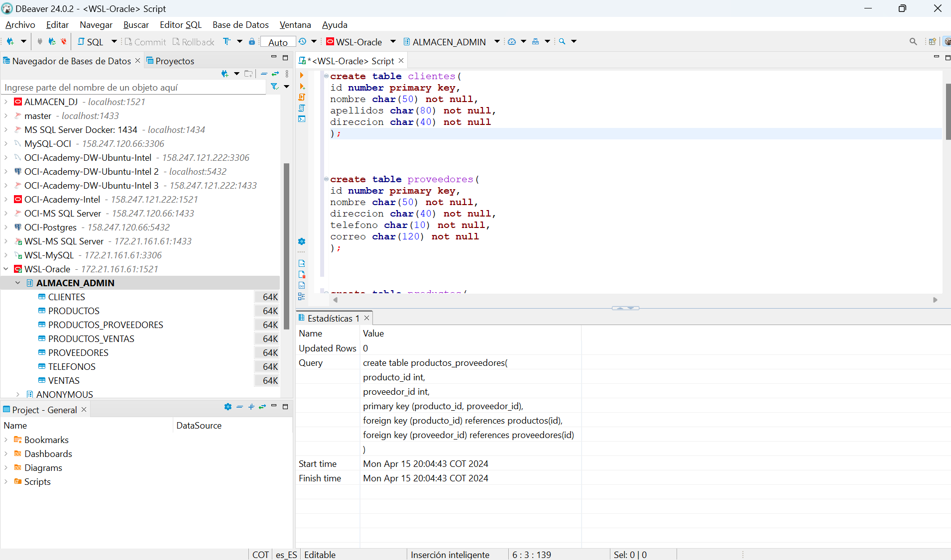Click the transaction log clock icon
Image resolution: width=951 pixels, height=560 pixels.
point(302,42)
